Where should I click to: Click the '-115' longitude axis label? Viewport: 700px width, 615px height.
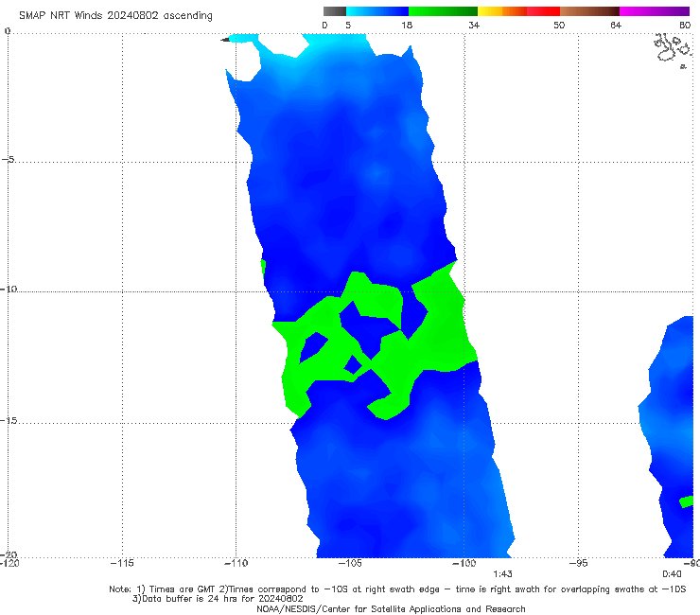(x=122, y=563)
